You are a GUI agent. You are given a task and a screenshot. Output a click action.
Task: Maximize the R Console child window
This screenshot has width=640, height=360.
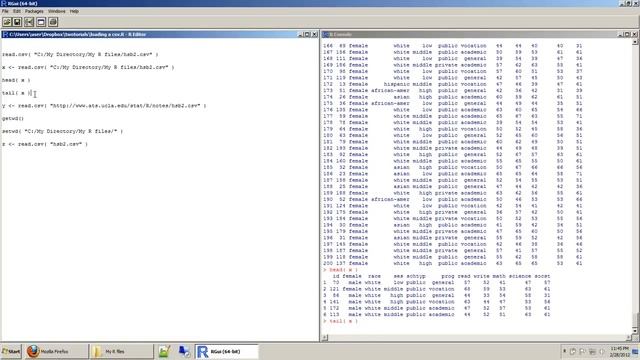pyautogui.click(x=627, y=34)
